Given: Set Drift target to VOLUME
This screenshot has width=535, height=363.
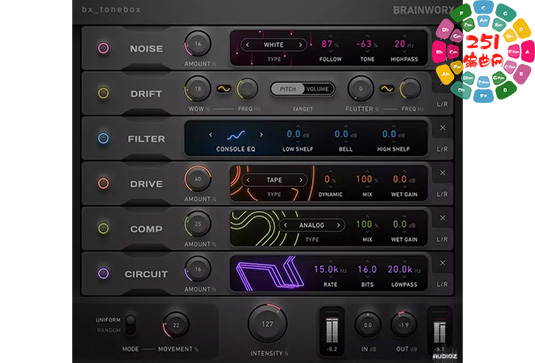Looking at the screenshot, I should pos(317,89).
